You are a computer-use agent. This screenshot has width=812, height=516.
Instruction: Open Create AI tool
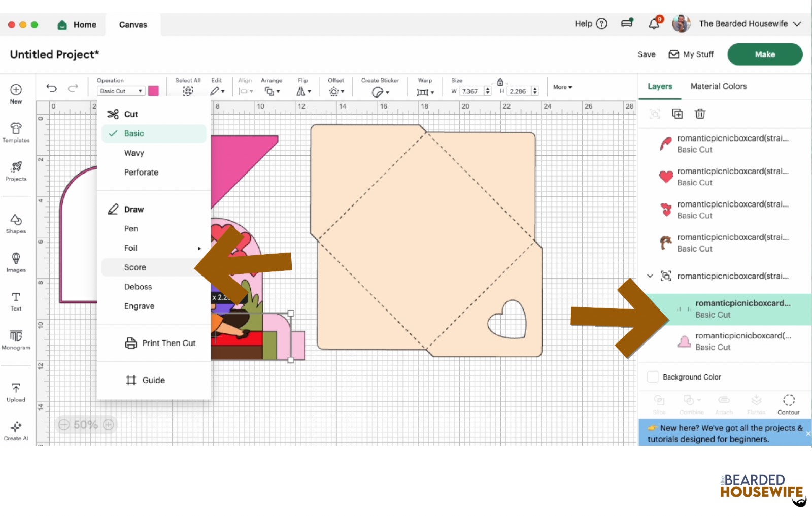(x=16, y=430)
